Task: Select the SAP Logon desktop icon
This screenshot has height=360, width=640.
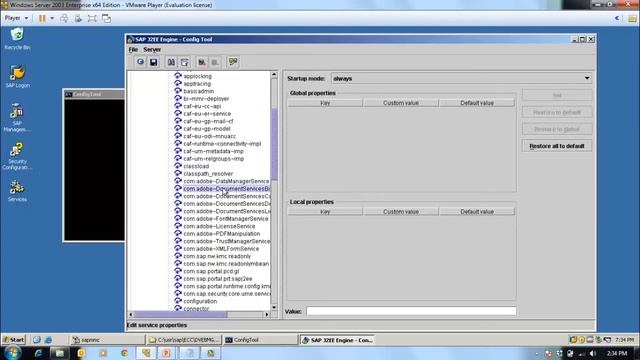Action: [x=17, y=77]
